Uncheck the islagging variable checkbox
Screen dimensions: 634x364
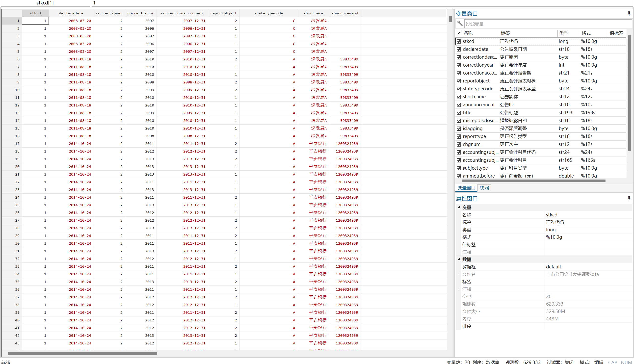point(459,129)
